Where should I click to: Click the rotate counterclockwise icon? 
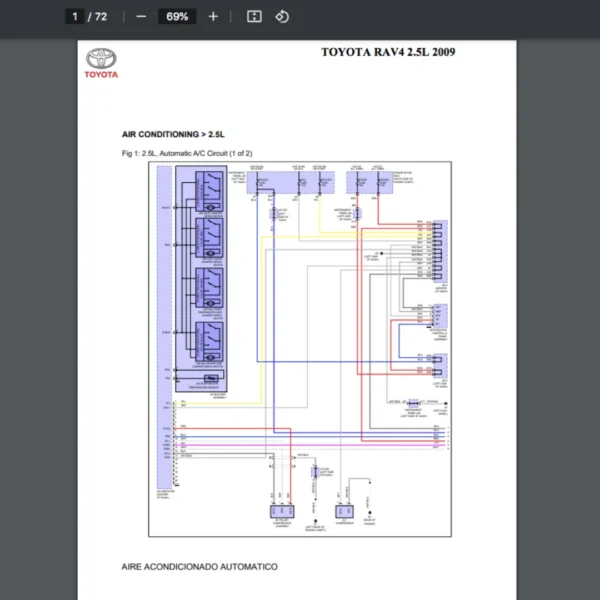282,16
